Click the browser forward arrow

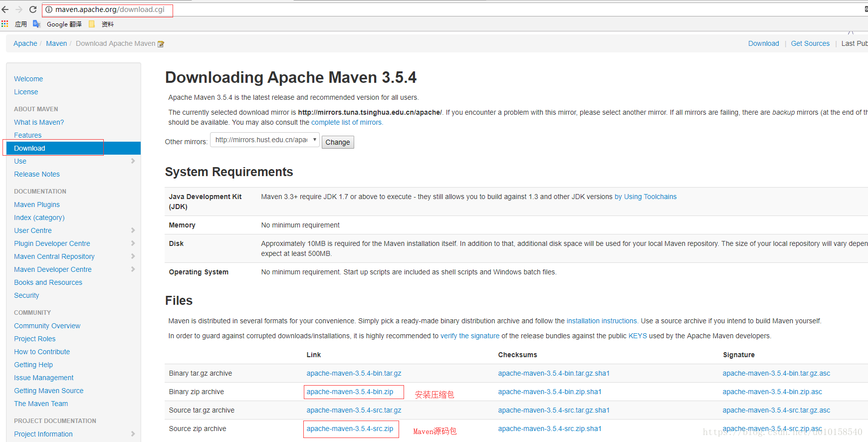pos(19,9)
